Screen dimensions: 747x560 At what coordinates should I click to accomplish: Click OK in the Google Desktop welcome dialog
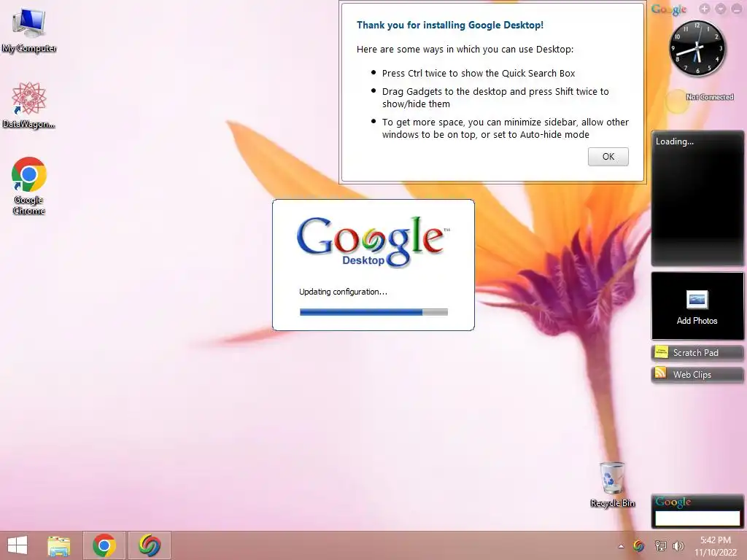click(608, 157)
